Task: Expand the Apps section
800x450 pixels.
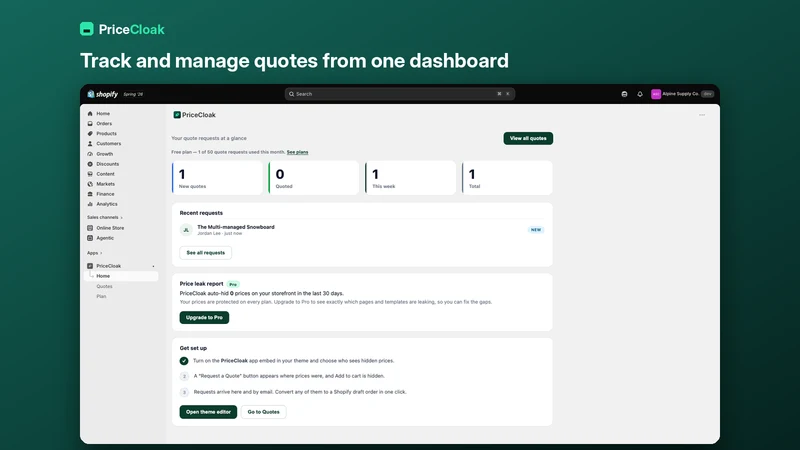Action: click(x=94, y=253)
